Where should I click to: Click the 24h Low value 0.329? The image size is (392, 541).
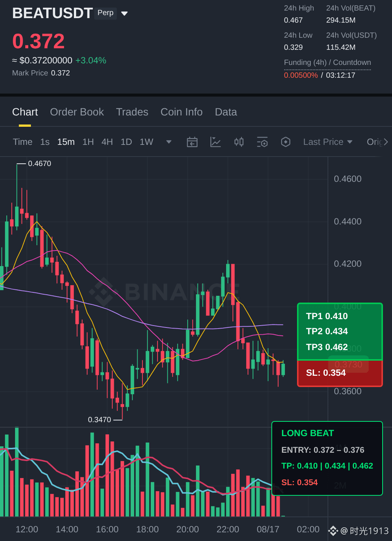[293, 47]
